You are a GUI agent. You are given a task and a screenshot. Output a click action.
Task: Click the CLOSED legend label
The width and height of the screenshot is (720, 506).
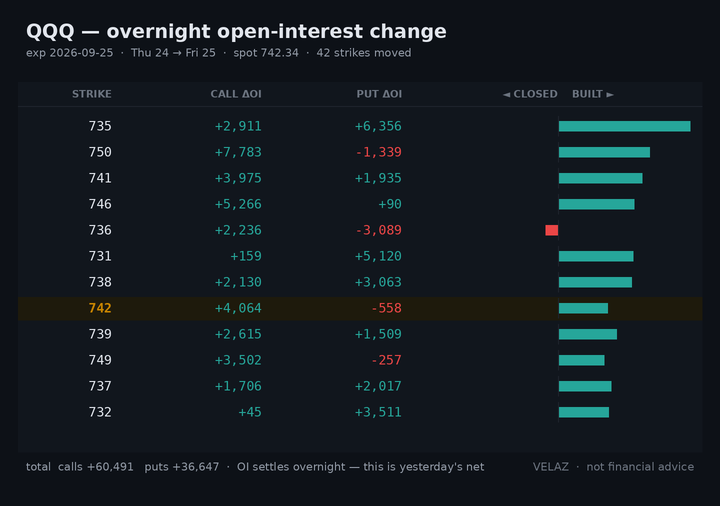pos(530,94)
